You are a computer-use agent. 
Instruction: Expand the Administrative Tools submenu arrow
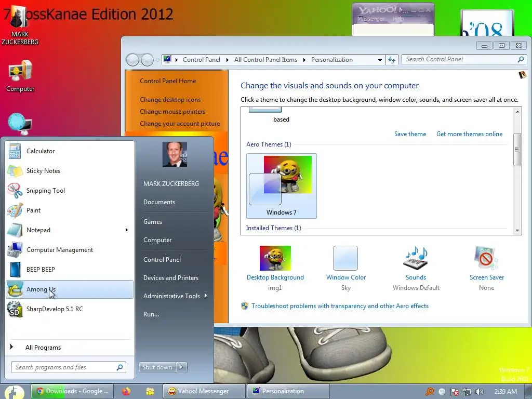click(x=206, y=296)
